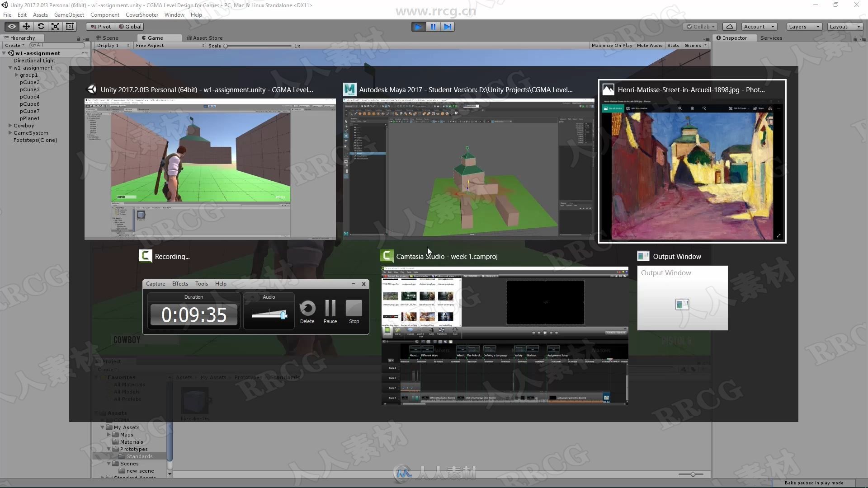Switch to the Unity window thumbnail
The image size is (868, 488).
coord(210,169)
